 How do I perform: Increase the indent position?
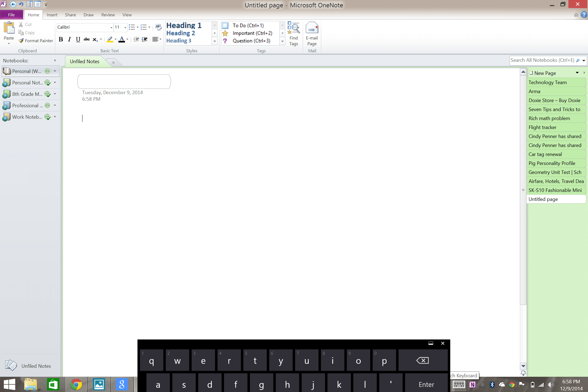tap(145, 39)
